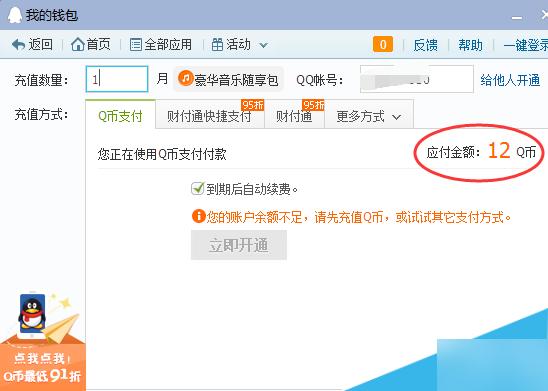Click 一键登录 link

point(526,45)
